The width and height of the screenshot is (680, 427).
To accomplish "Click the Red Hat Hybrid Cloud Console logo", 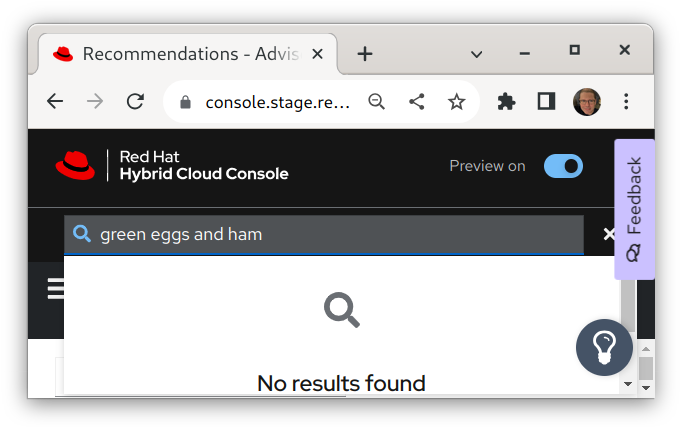I will tap(172, 166).
